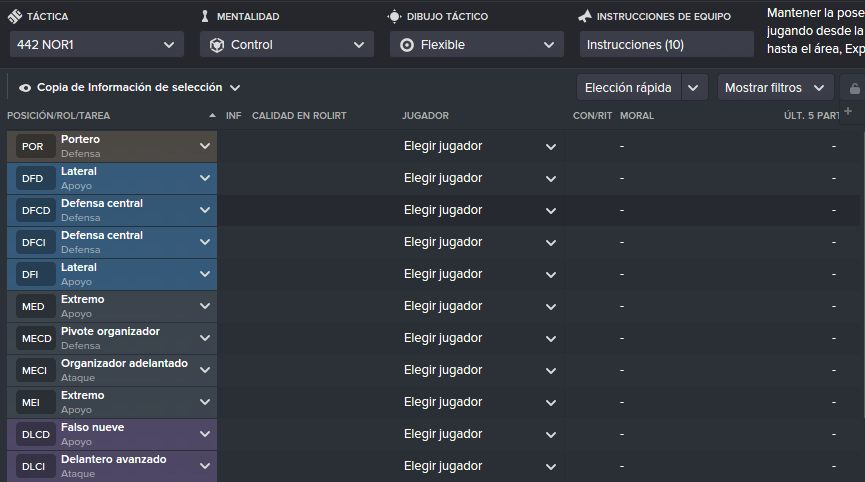Click the Instrucciones de Equipo megaphone icon
Image resolution: width=865 pixels, height=482 pixels.
pyautogui.click(x=585, y=17)
